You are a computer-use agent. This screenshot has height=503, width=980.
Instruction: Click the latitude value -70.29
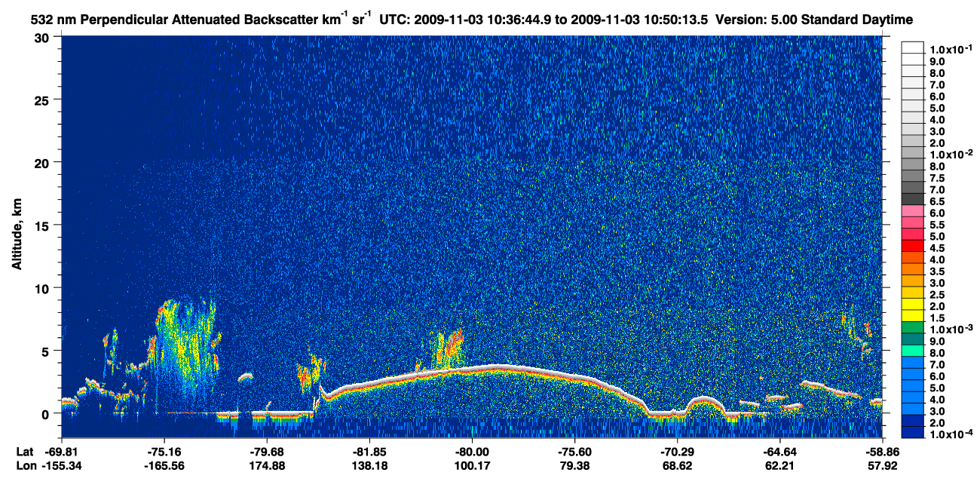[x=677, y=452]
